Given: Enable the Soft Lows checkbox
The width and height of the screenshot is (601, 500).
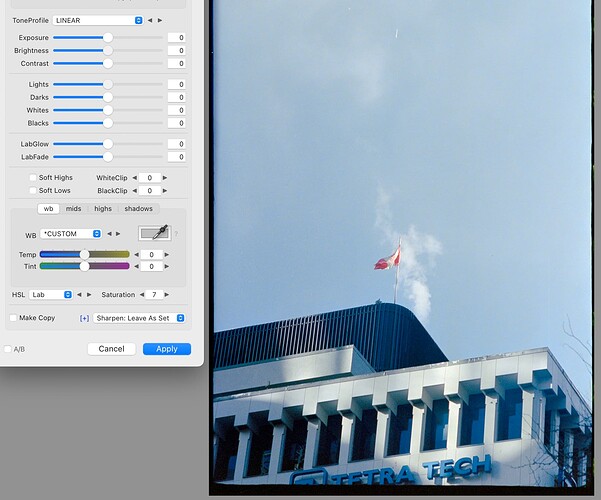Looking at the screenshot, I should tap(33, 190).
